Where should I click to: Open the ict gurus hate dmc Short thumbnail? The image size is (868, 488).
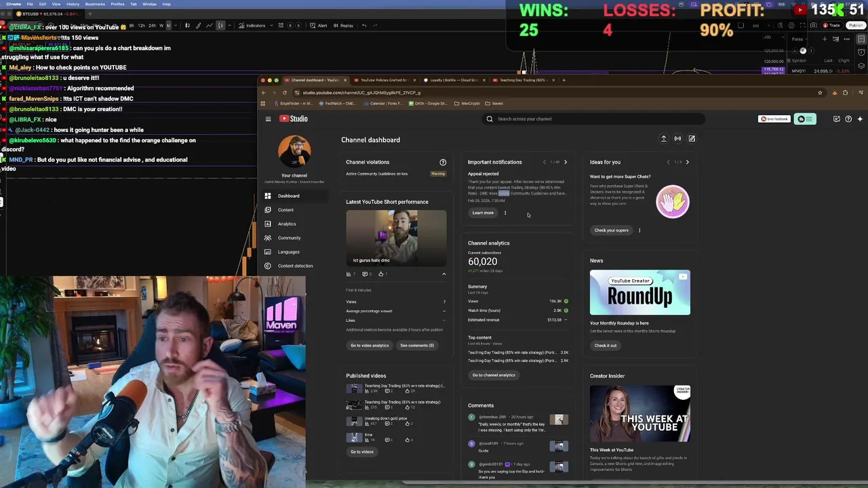click(x=396, y=237)
